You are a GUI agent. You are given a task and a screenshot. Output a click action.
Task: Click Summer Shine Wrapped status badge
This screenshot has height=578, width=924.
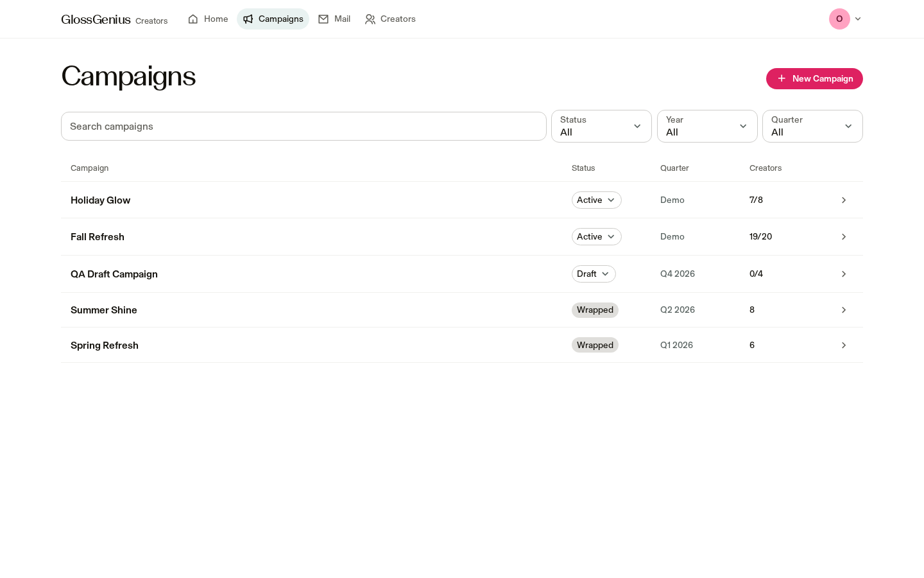595,310
